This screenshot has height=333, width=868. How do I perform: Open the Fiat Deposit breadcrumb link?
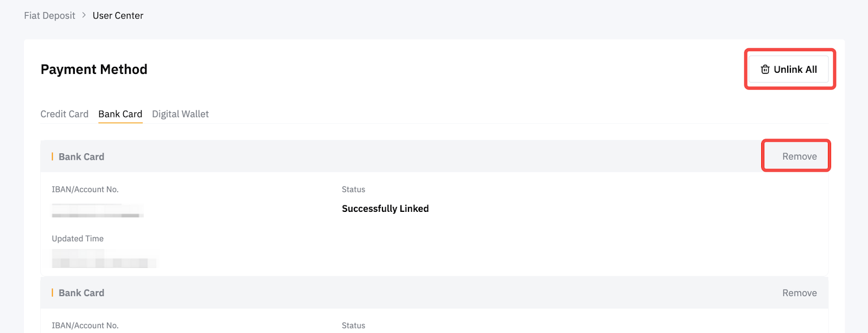coord(49,16)
